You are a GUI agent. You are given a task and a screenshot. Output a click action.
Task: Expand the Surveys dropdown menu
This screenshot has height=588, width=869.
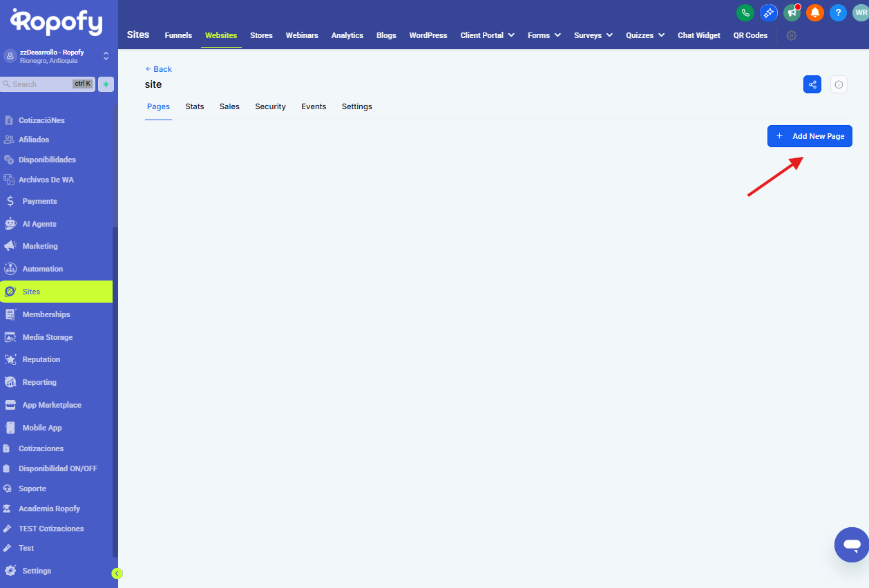tap(593, 35)
